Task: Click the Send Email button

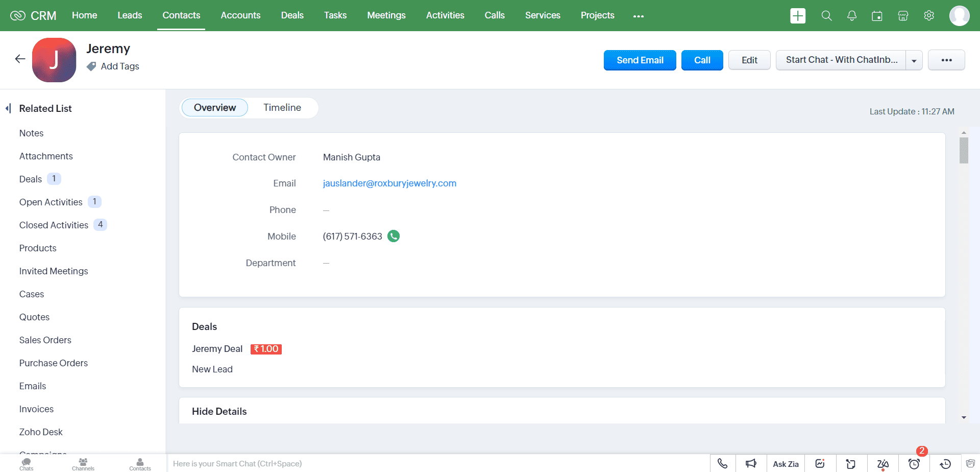Action: [x=640, y=60]
